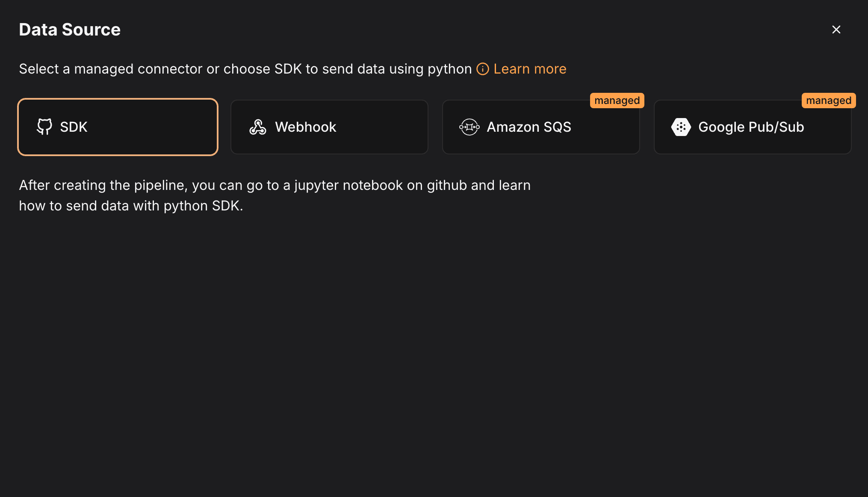The width and height of the screenshot is (868, 497).
Task: Open the Learn more link
Action: tap(530, 69)
